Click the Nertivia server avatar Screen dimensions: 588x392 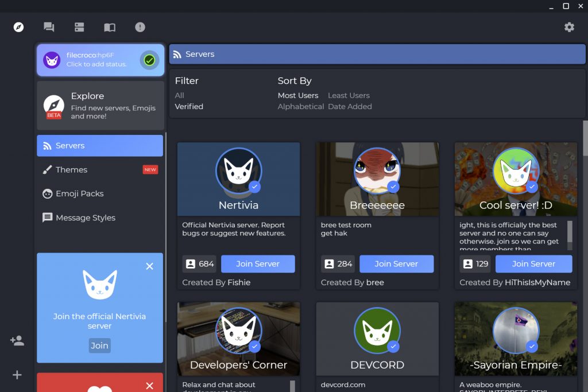(x=238, y=171)
